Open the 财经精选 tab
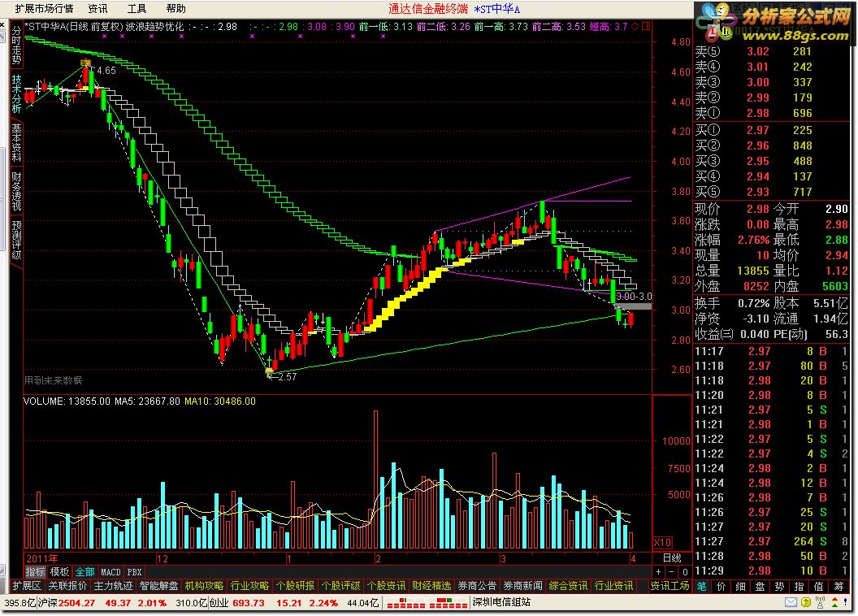Image resolution: width=858 pixels, height=616 pixels. (431, 586)
